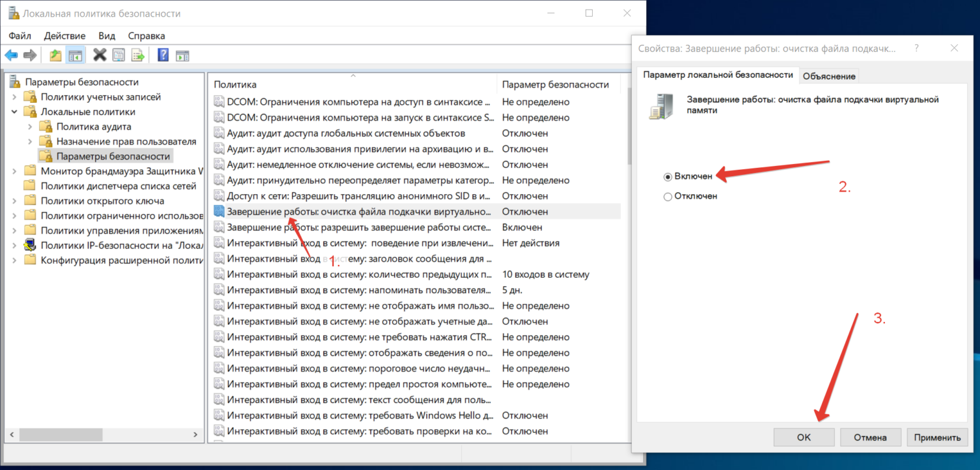Click right arrow of tree horizontal scrollbar
This screenshot has height=470, width=980.
[x=195, y=434]
